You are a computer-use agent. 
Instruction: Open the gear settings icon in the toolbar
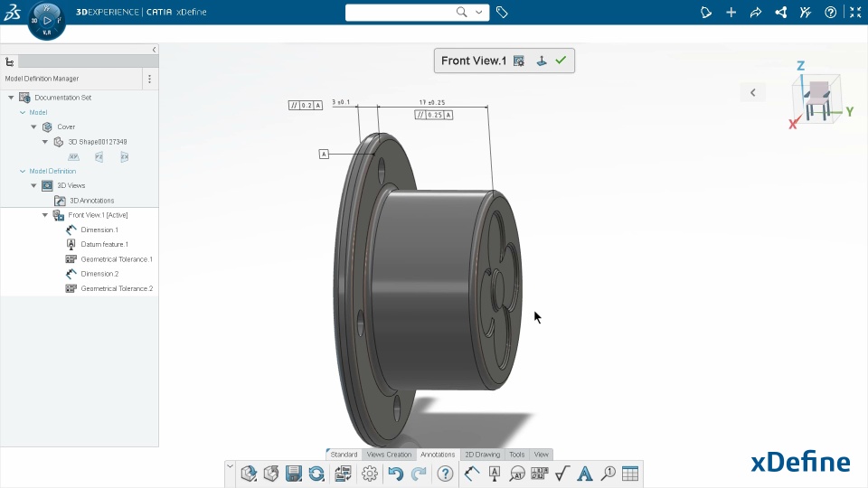click(369, 474)
